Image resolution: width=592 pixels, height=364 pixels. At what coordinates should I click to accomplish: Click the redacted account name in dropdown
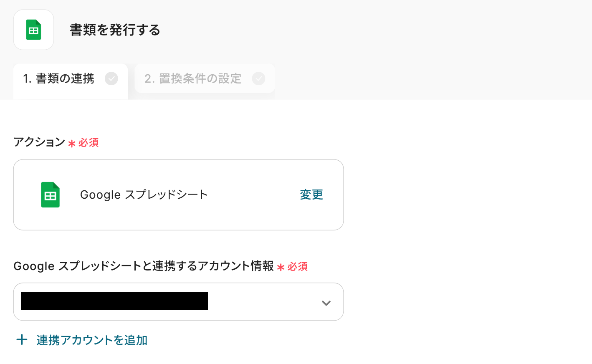pos(114,301)
